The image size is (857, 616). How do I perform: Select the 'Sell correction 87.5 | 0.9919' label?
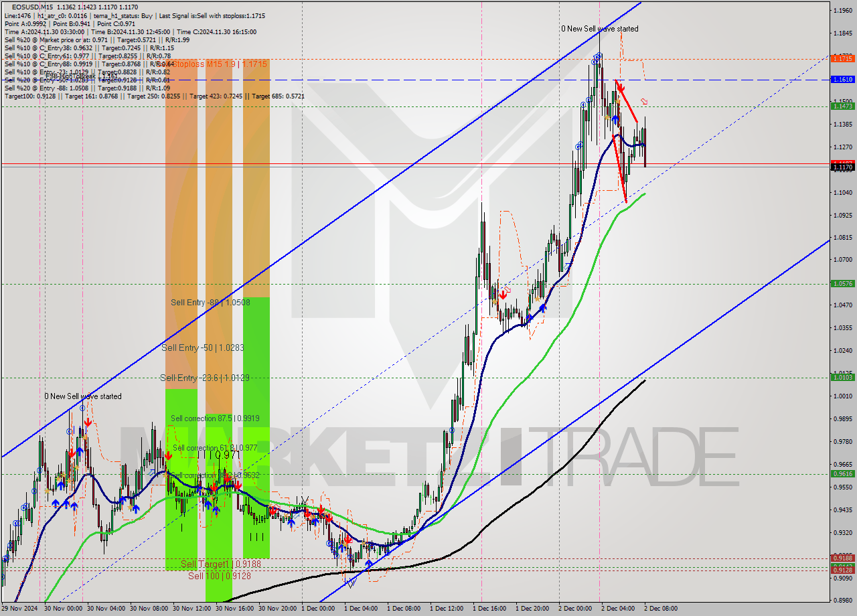click(215, 418)
